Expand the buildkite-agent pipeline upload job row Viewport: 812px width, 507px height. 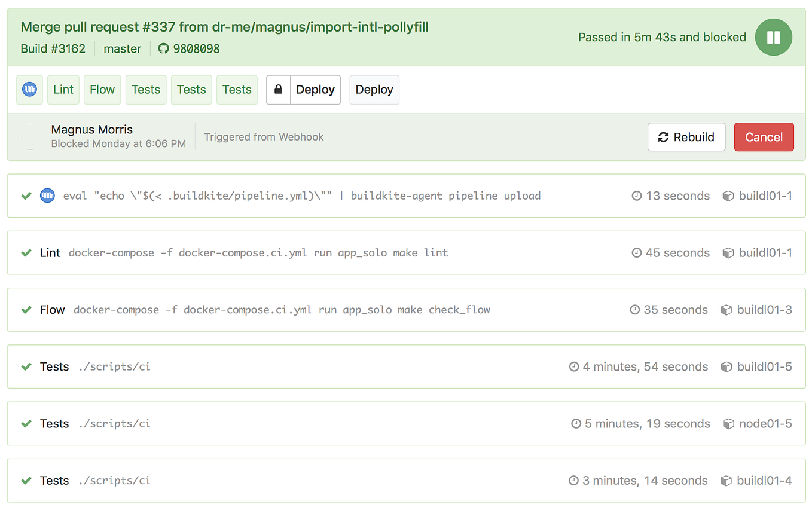[x=406, y=196]
